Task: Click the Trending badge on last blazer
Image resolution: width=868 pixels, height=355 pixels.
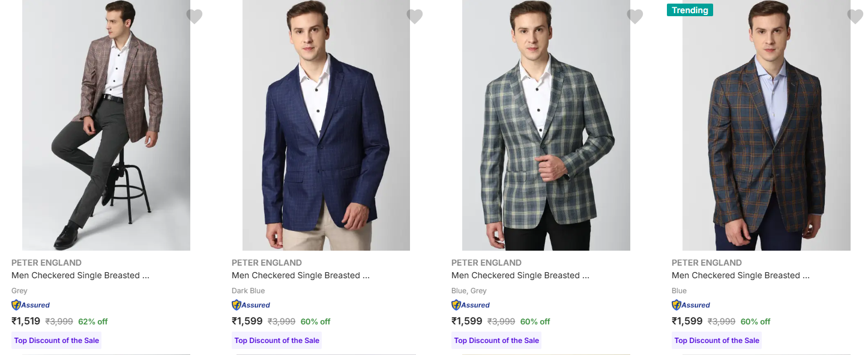Action: pyautogui.click(x=690, y=10)
